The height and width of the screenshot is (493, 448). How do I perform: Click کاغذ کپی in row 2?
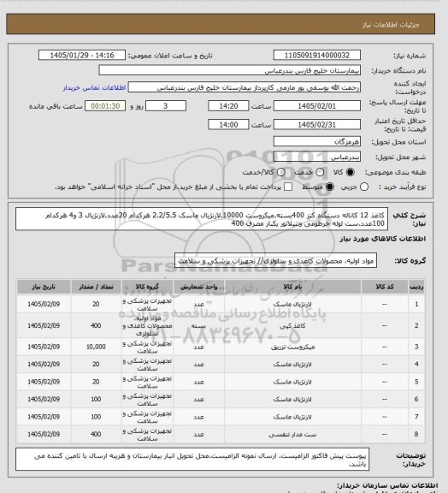point(292,326)
